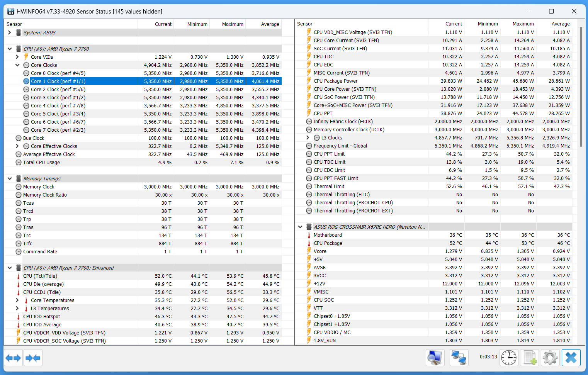
Task: Click the Core VIDs lightning bolt icon
Action: click(26, 57)
